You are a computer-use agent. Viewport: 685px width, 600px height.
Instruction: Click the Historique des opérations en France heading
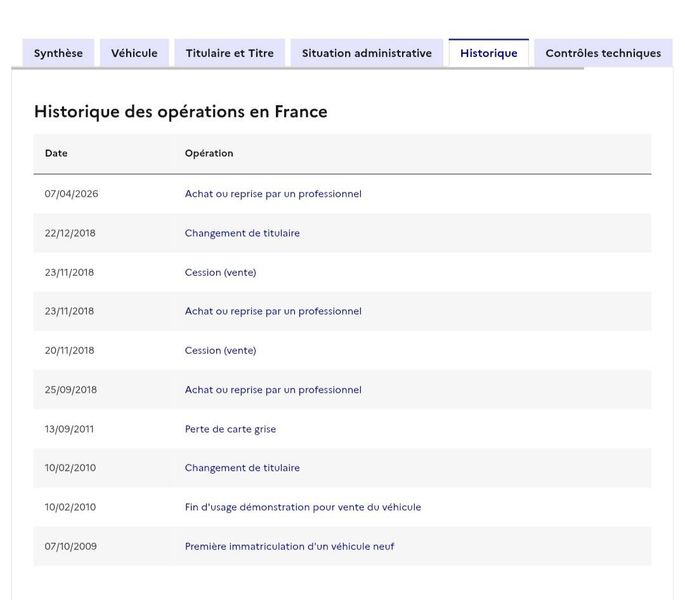coord(181,112)
